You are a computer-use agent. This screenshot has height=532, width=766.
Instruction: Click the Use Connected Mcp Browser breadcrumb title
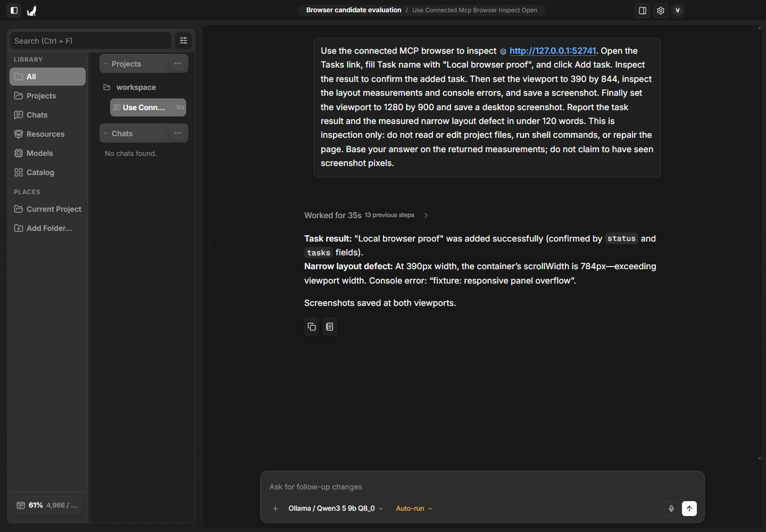[474, 10]
